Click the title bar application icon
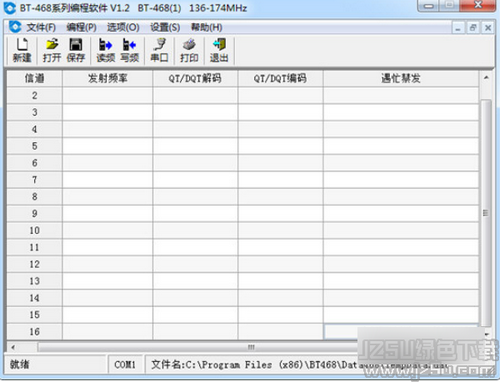 [x=9, y=8]
